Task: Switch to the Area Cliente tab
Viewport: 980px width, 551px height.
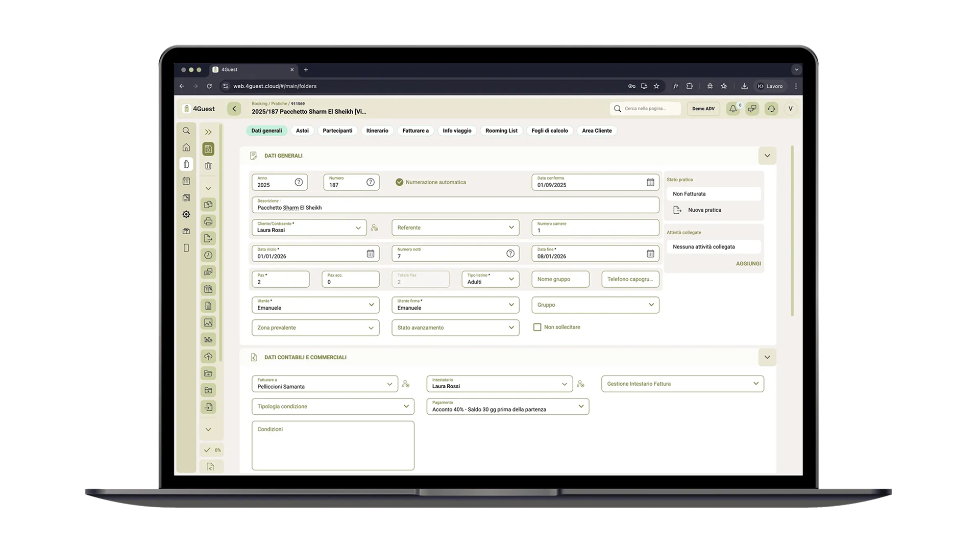Action: pyautogui.click(x=597, y=131)
